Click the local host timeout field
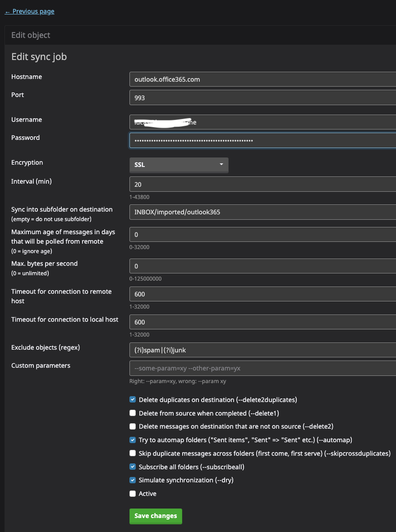This screenshot has width=396, height=532. (262, 322)
